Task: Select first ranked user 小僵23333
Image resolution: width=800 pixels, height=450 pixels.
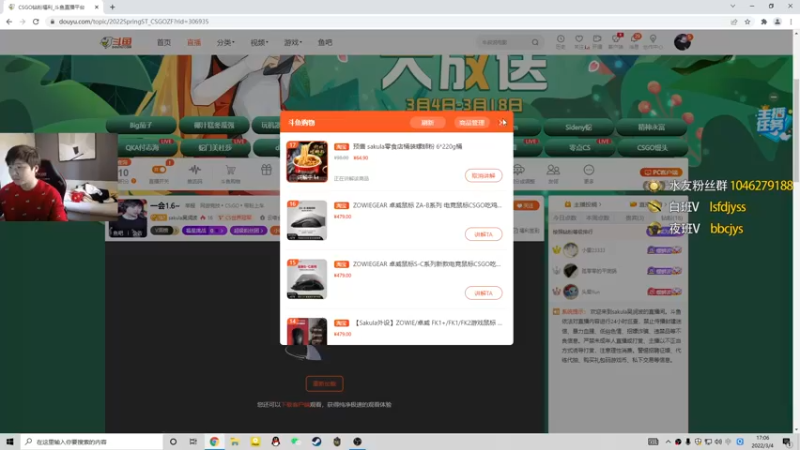Action: click(x=592, y=250)
